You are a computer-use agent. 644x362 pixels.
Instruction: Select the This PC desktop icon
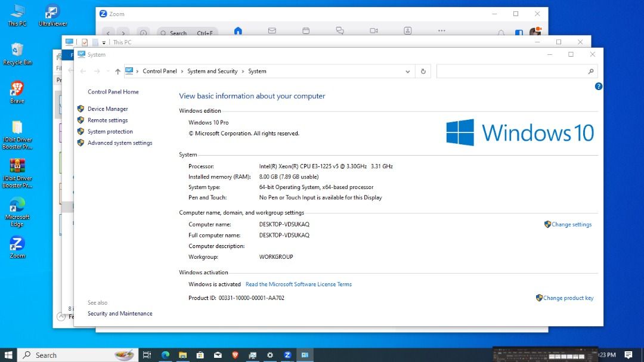[x=17, y=15]
